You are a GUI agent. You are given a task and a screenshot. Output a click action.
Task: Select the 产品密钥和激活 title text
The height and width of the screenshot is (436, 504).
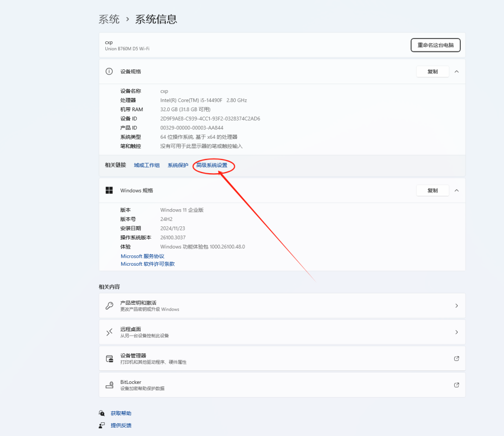[138, 303]
